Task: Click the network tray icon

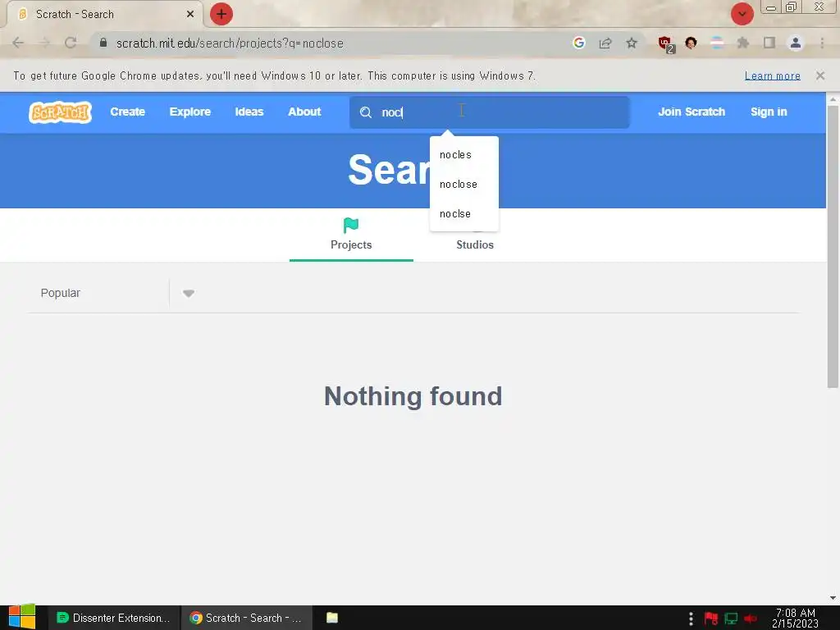Action: tap(731, 619)
